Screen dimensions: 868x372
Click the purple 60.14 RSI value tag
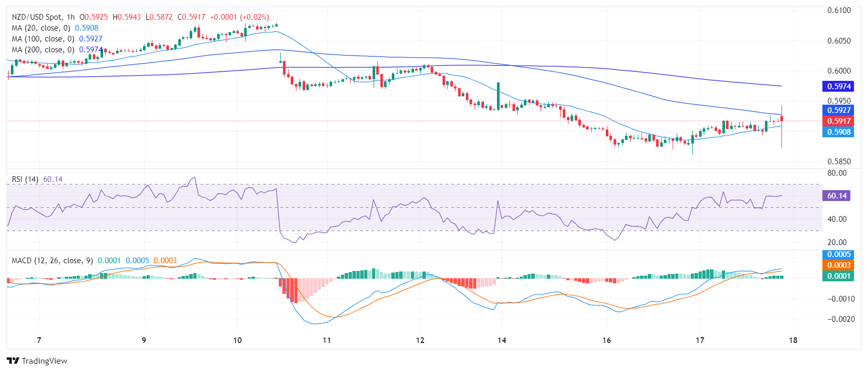(836, 196)
